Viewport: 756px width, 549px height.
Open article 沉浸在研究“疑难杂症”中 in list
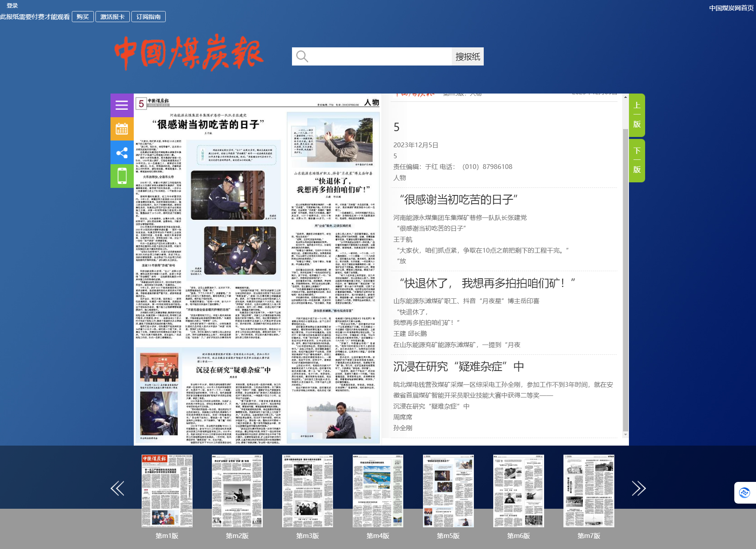click(x=458, y=367)
